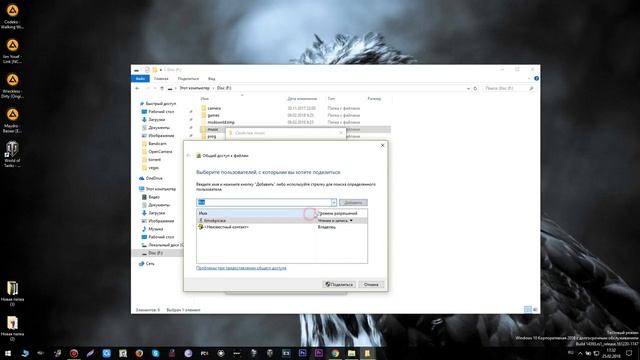Select the prog folder
This screenshot has height=360, width=640.
coord(211,136)
